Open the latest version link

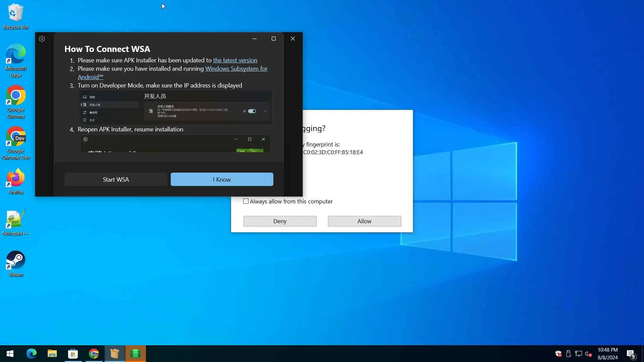[x=235, y=60]
